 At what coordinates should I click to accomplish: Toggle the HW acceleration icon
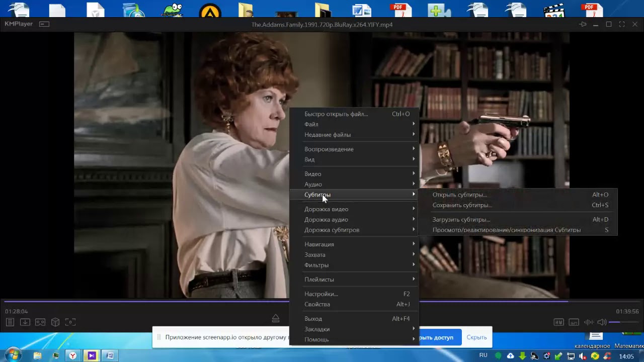558,322
